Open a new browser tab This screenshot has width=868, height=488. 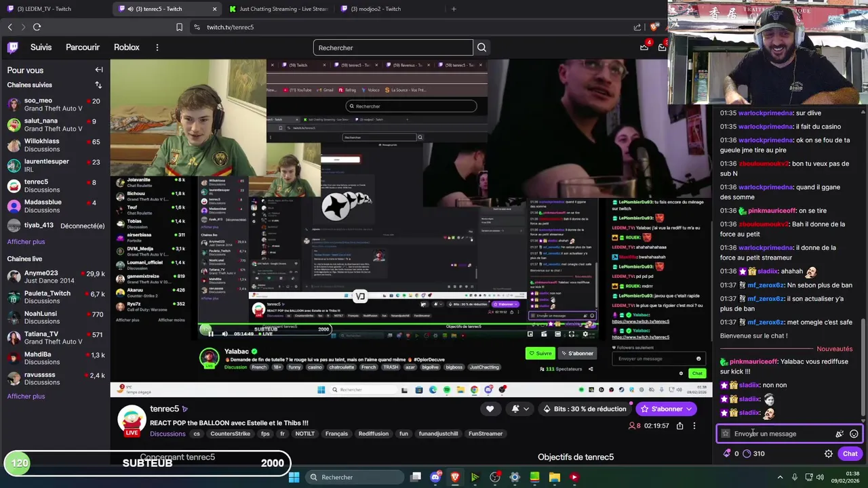pos(454,9)
